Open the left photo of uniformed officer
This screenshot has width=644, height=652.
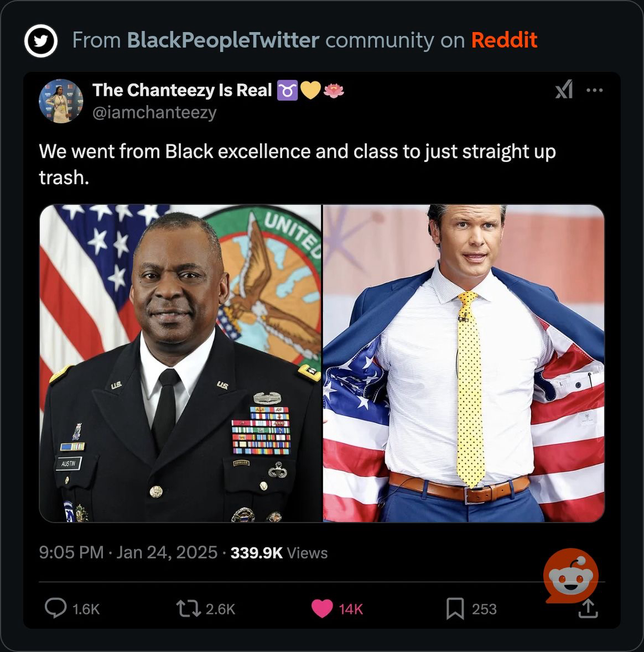180,363
